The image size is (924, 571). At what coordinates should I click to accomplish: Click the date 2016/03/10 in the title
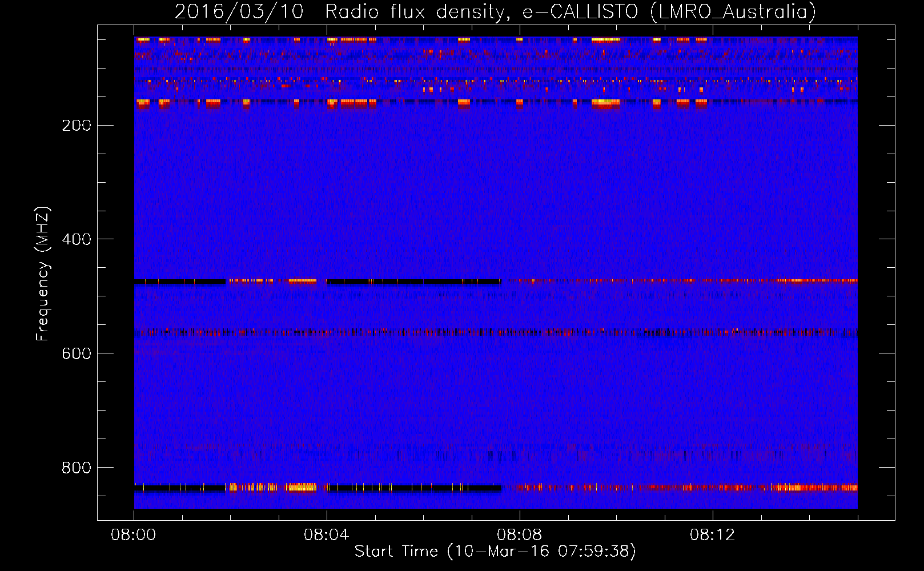[239, 12]
